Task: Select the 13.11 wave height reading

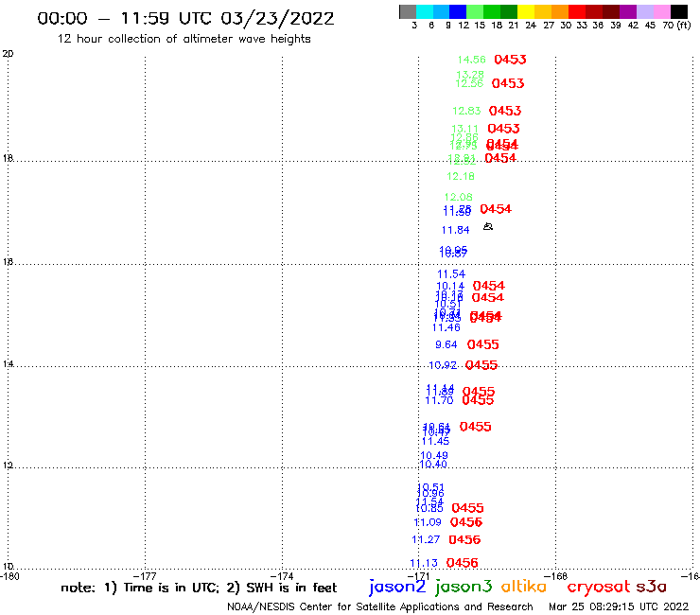Action: coord(464,129)
